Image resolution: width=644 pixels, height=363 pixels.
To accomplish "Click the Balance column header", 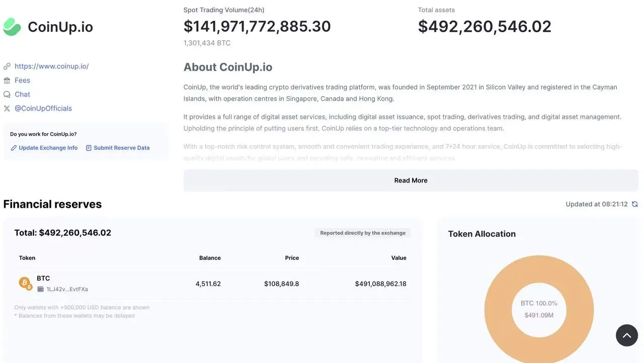I will pos(210,258).
